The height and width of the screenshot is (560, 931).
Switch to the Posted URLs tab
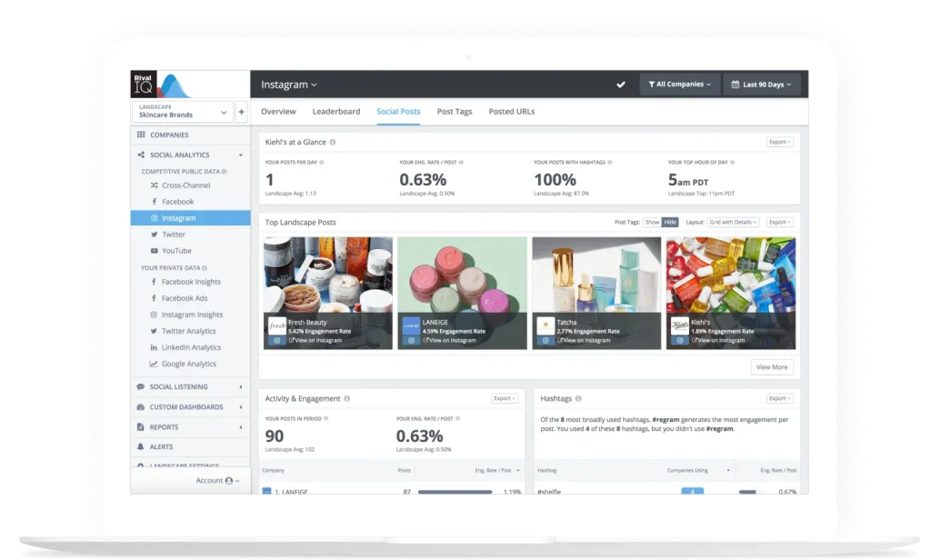click(512, 112)
